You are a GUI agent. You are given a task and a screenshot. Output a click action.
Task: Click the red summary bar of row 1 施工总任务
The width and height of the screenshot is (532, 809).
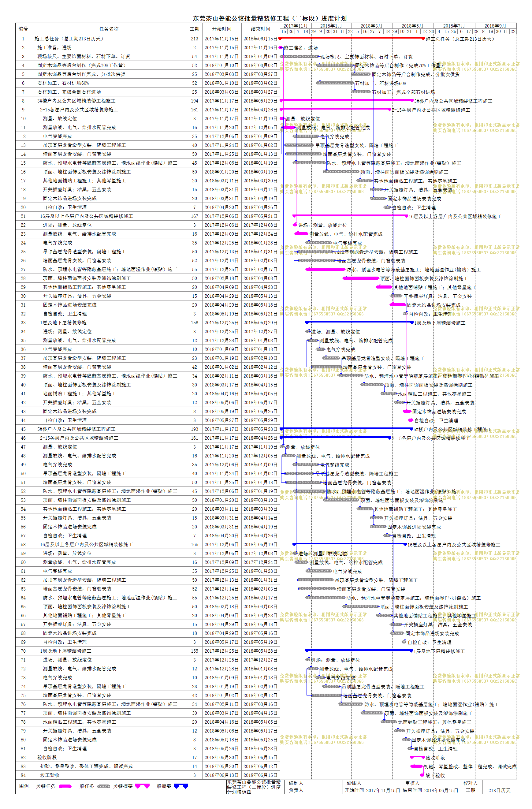[352, 39]
